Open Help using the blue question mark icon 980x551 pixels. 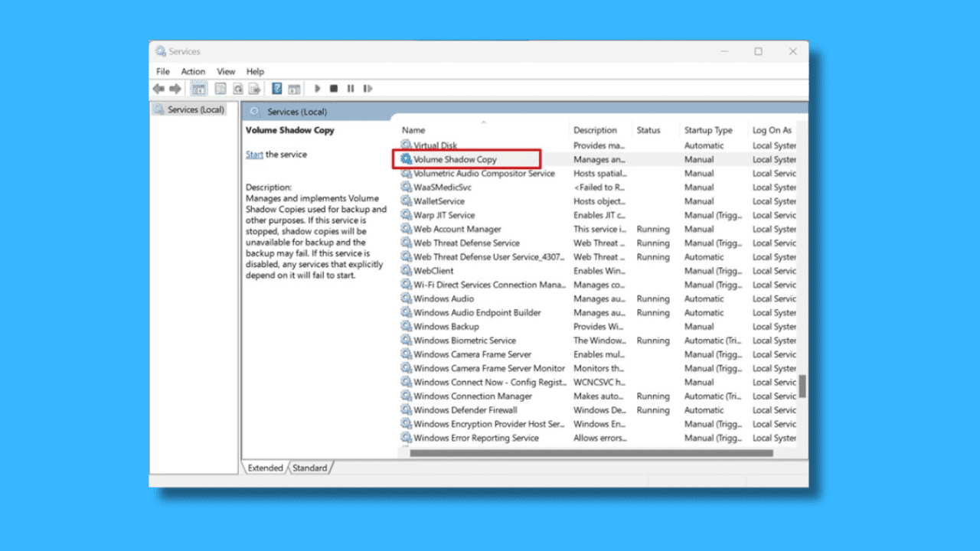tap(276, 88)
